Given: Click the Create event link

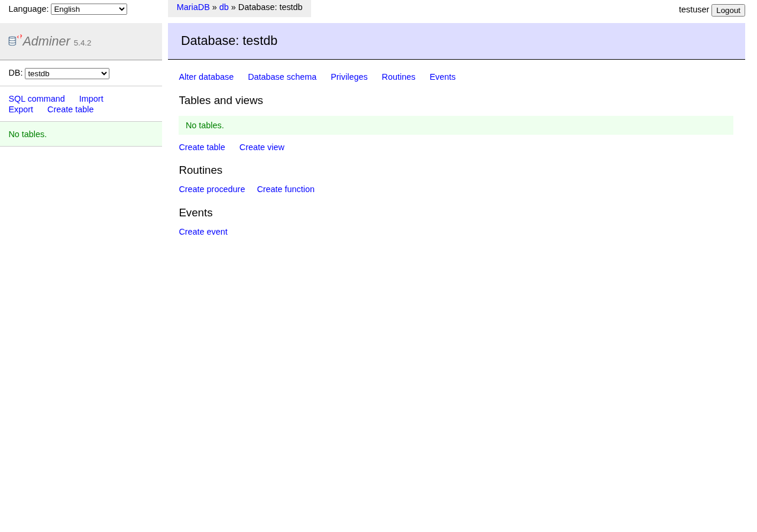Looking at the screenshot, I should click(203, 232).
